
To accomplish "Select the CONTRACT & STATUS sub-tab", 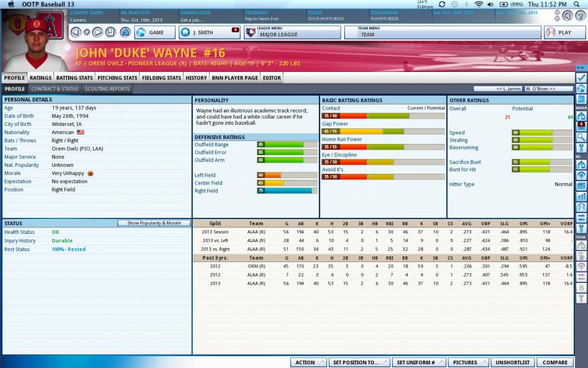I will [55, 89].
